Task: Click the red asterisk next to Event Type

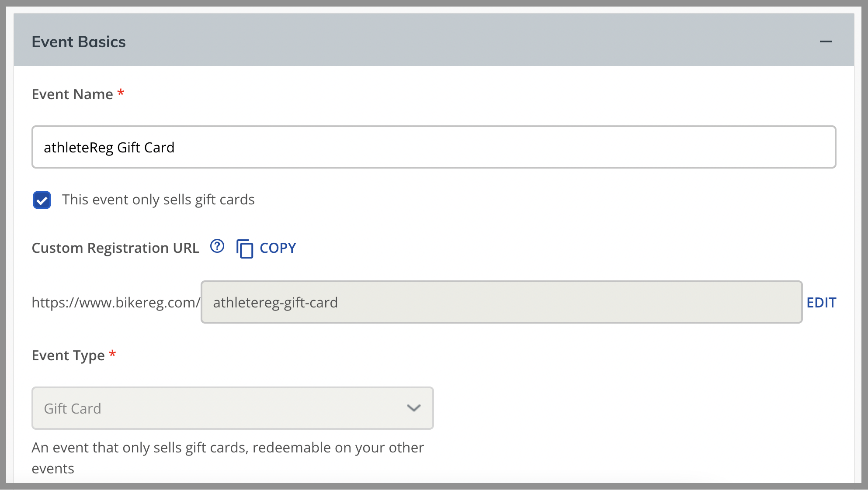Action: (x=113, y=353)
